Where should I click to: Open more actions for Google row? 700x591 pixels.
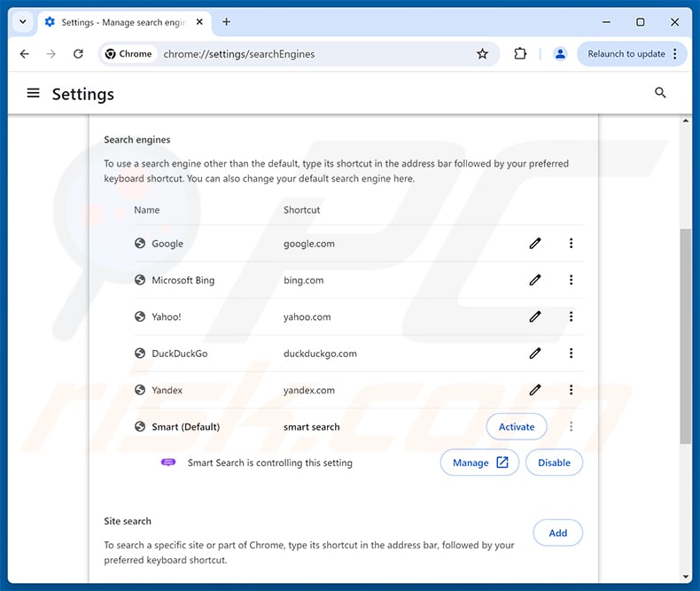tap(571, 244)
